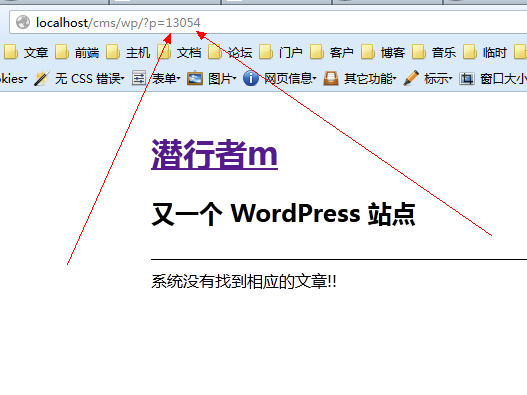
Task: Expand the 表单 toolbar dropdown
Action: [x=156, y=79]
